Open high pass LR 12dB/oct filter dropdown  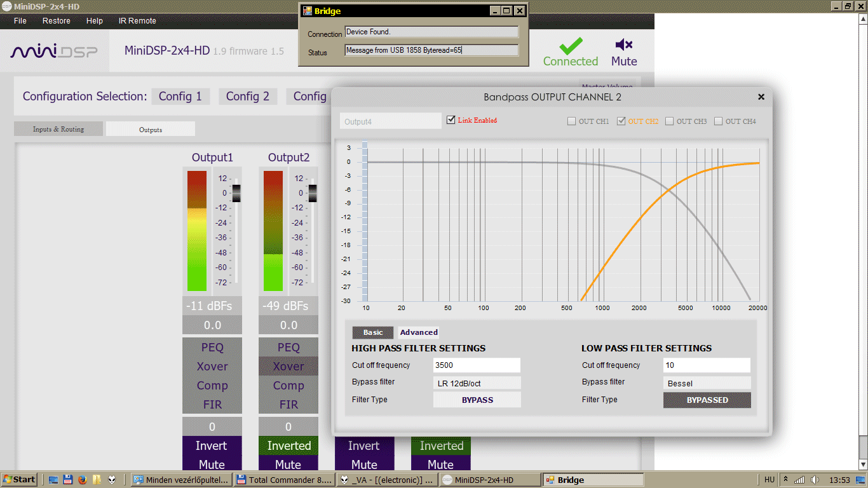[x=477, y=383]
